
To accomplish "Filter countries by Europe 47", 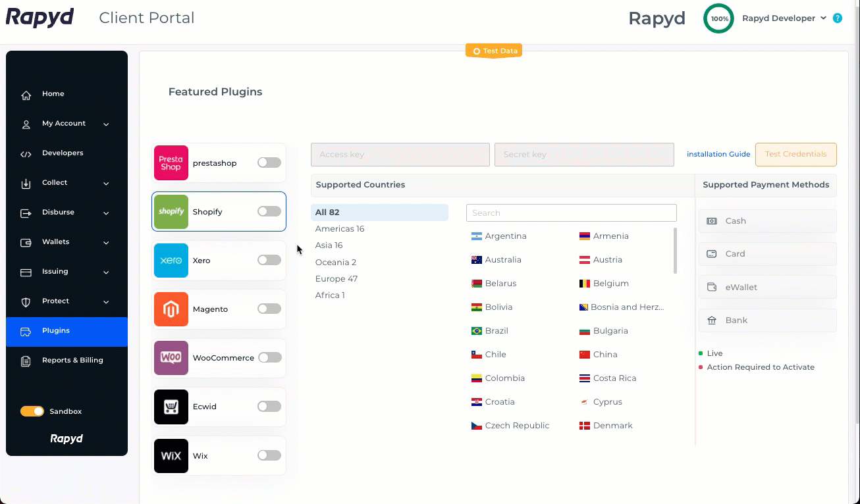I will [336, 279].
